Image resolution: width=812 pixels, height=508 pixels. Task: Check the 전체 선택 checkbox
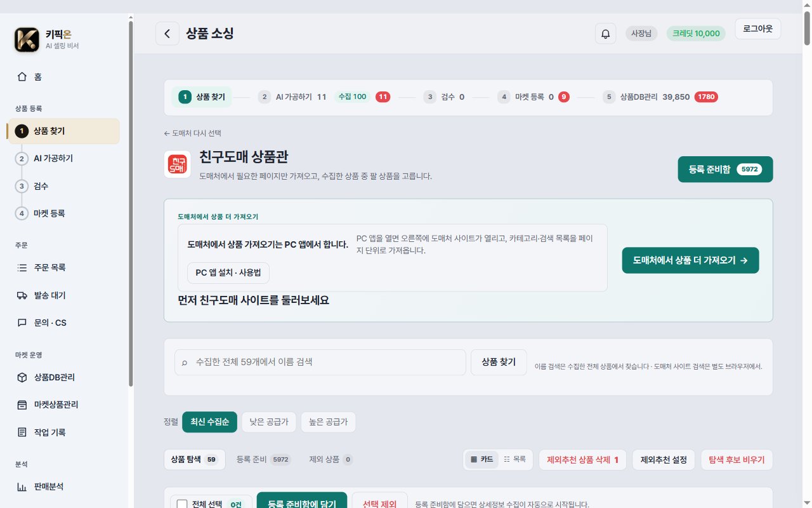pos(182,504)
